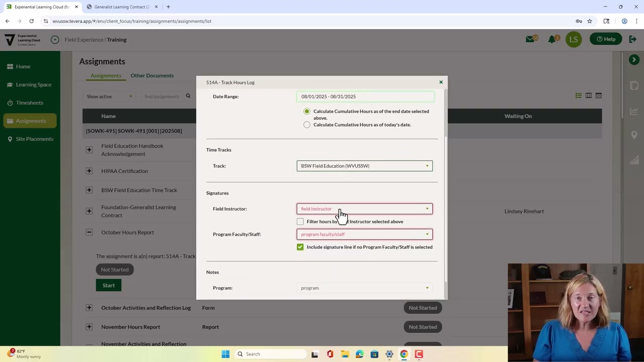
Task: Click the browser address bar URL
Action: click(132, 21)
